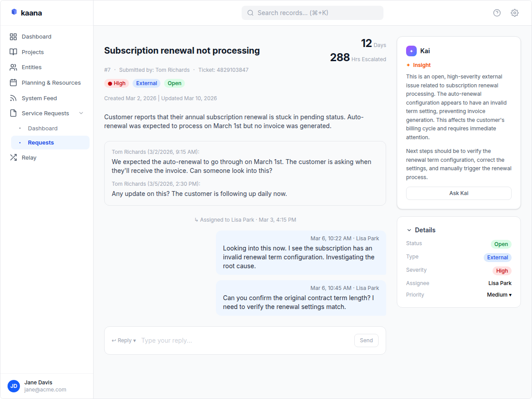Click the Service Requests document icon
Screen dimensions: 532x399
tap(14, 113)
